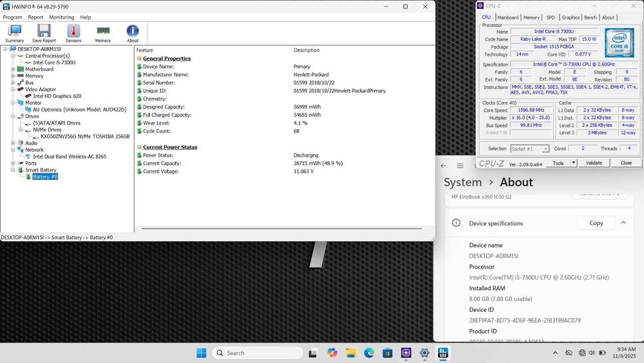Open the Sensors thermometer icon

pos(73,34)
